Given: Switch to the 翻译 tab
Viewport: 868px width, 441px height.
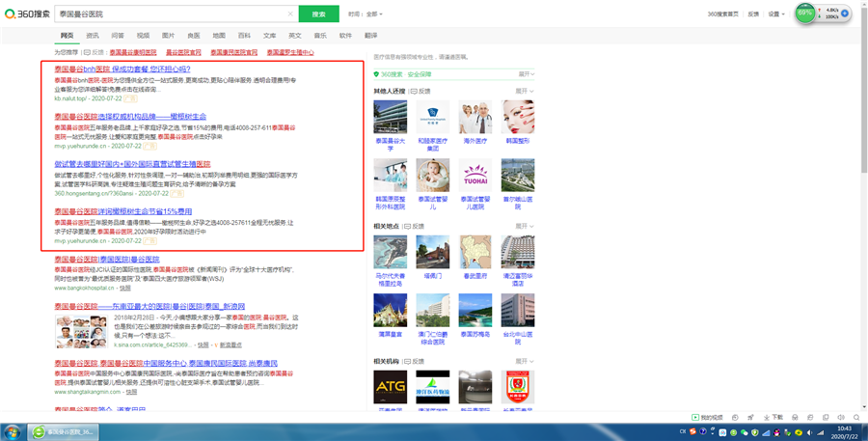Looking at the screenshot, I should 371,36.
